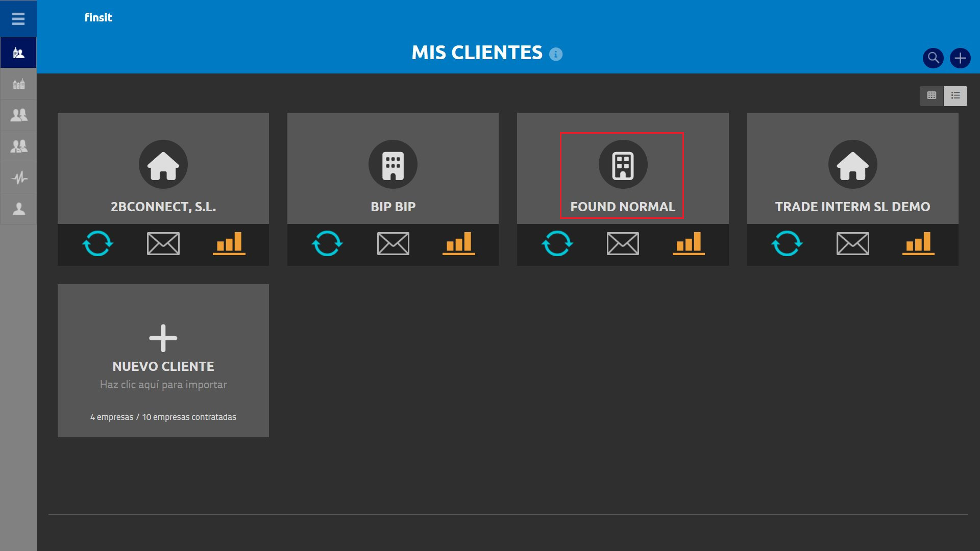This screenshot has height=551, width=980.
Task: Open the hamburger menu
Action: click(18, 19)
